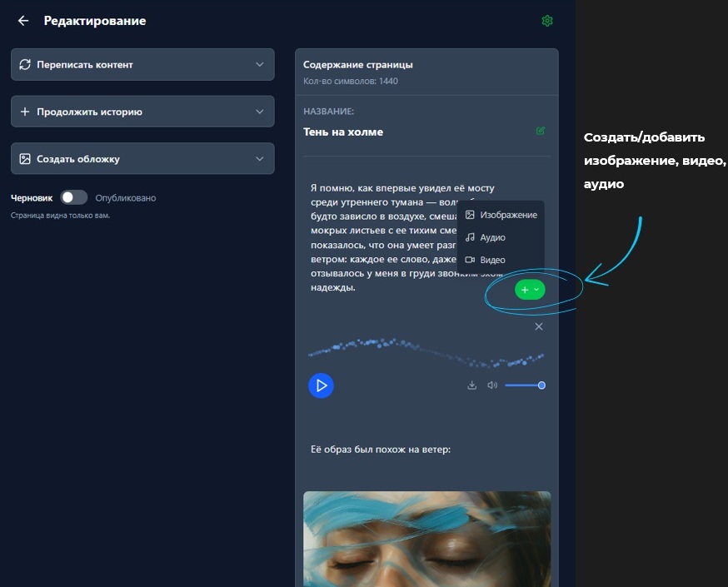The width and height of the screenshot is (728, 587).
Task: Mute the audio with the speaker icon
Action: (492, 386)
